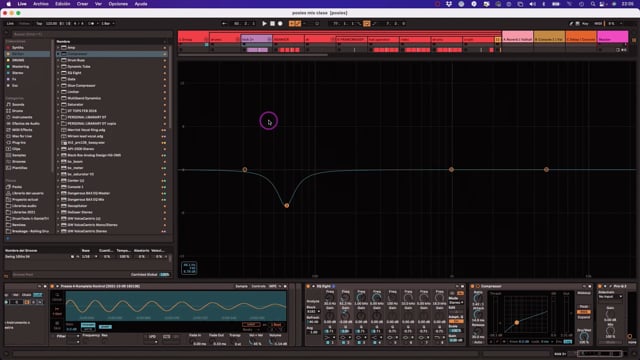Select Expand mode in Compressor
Viewport: 640px width, 360px height.
(x=584, y=317)
